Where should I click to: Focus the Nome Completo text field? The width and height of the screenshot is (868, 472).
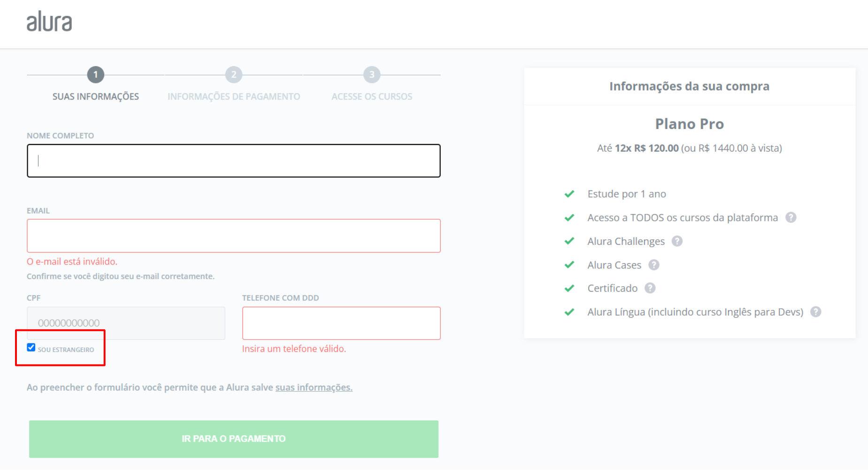[x=233, y=161]
